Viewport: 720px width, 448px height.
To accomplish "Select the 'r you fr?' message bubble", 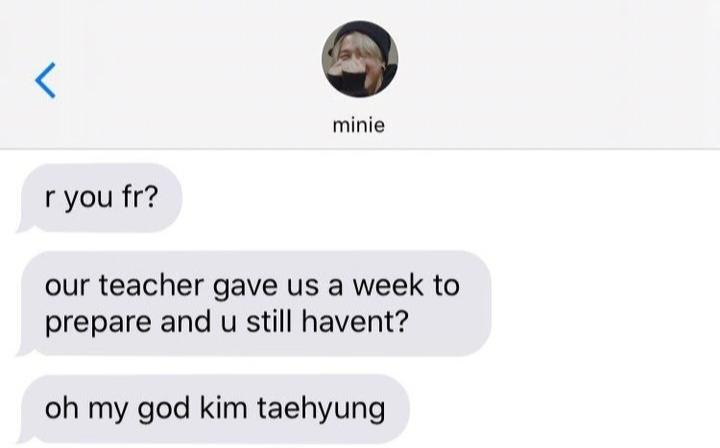I will pos(101,198).
